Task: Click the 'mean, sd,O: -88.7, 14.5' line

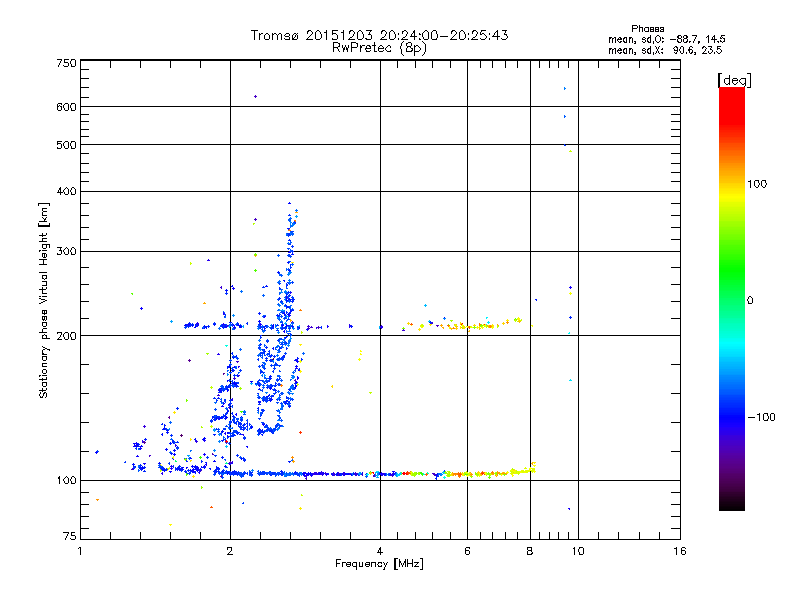Action: point(666,39)
